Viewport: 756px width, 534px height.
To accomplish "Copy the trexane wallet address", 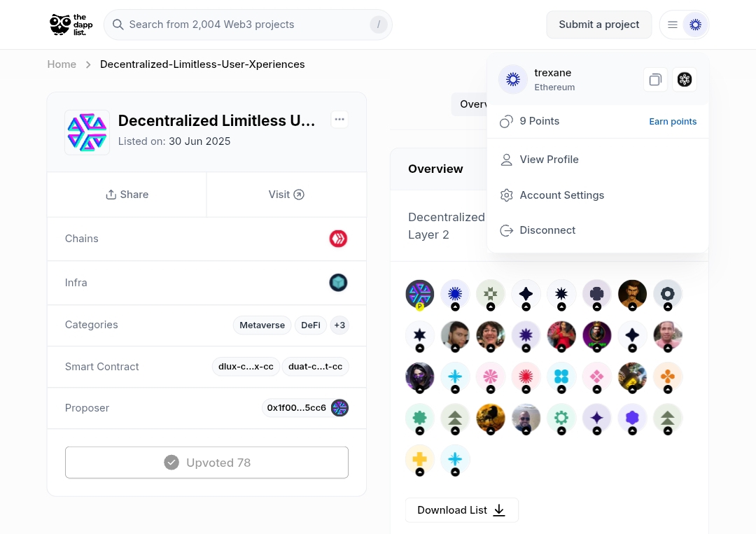I will [x=656, y=80].
